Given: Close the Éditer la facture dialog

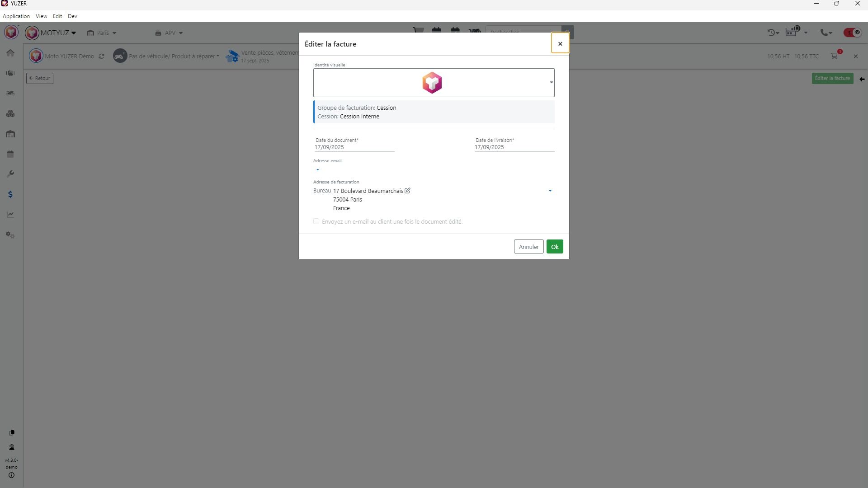Looking at the screenshot, I should tap(560, 44).
